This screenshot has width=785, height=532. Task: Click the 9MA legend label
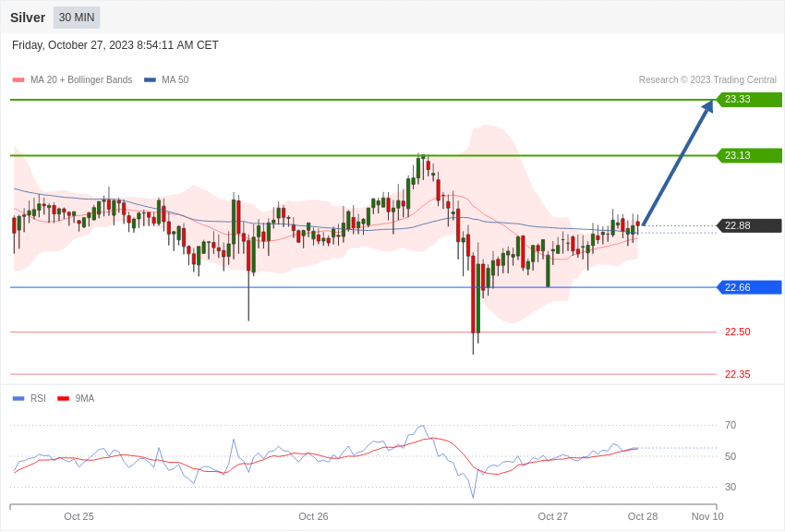(x=85, y=398)
